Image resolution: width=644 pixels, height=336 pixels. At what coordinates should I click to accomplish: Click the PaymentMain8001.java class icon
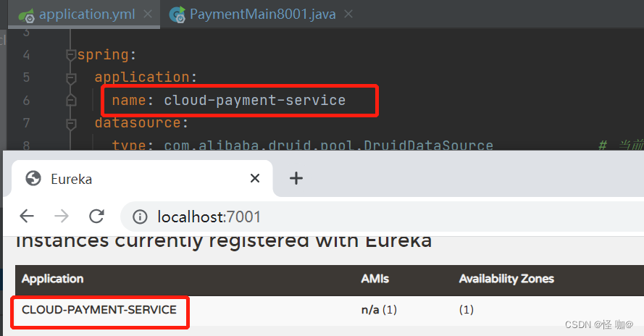click(177, 14)
